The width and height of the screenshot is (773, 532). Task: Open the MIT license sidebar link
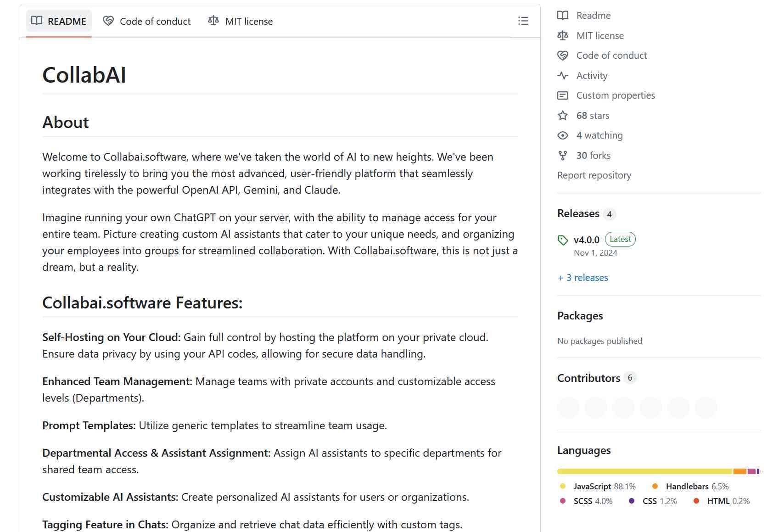[x=600, y=36]
